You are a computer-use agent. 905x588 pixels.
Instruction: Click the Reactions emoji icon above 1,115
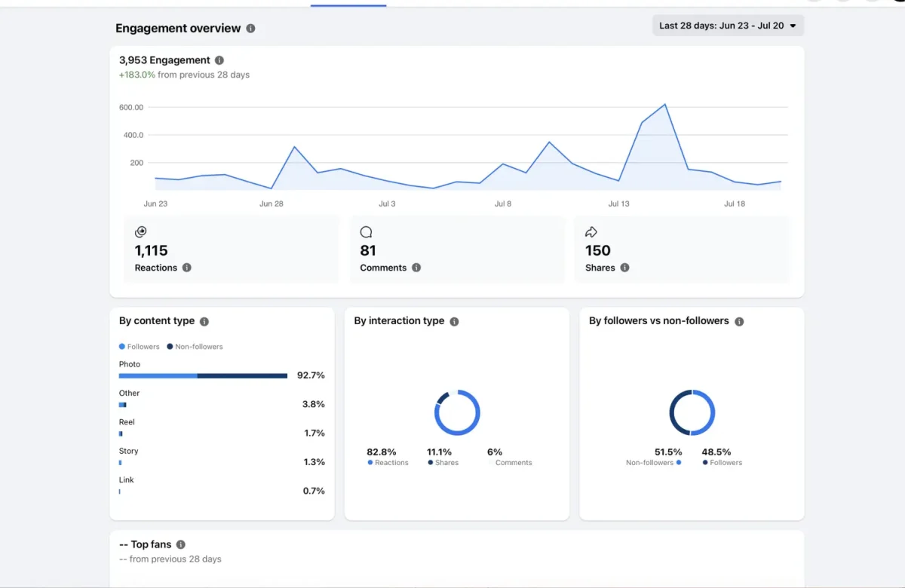(140, 232)
